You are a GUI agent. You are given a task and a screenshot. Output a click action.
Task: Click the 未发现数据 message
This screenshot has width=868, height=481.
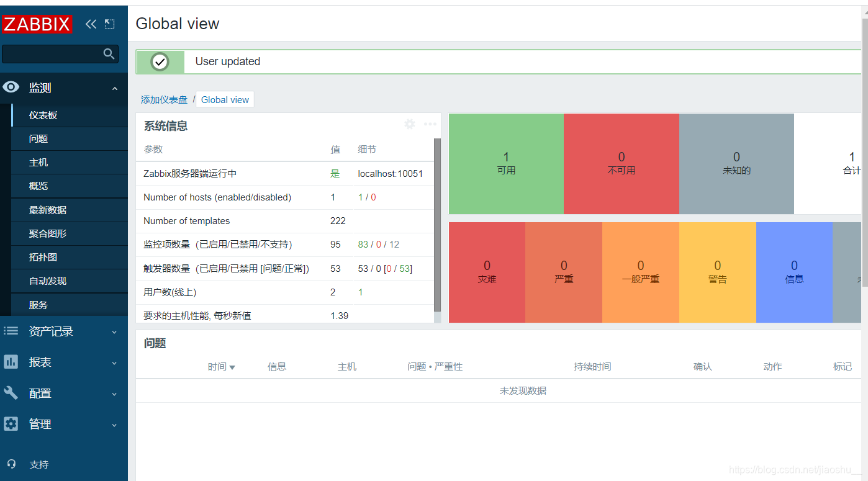point(523,391)
